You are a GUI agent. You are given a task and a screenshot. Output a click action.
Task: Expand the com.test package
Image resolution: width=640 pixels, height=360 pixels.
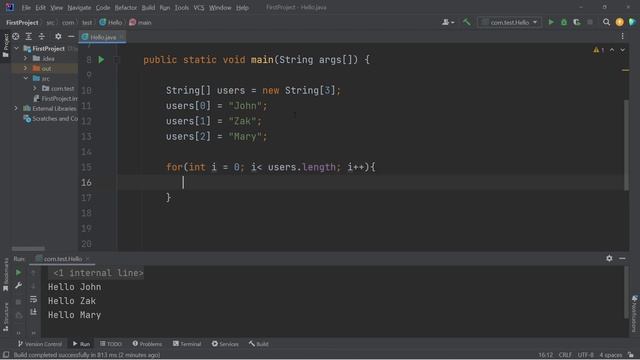click(x=35, y=89)
